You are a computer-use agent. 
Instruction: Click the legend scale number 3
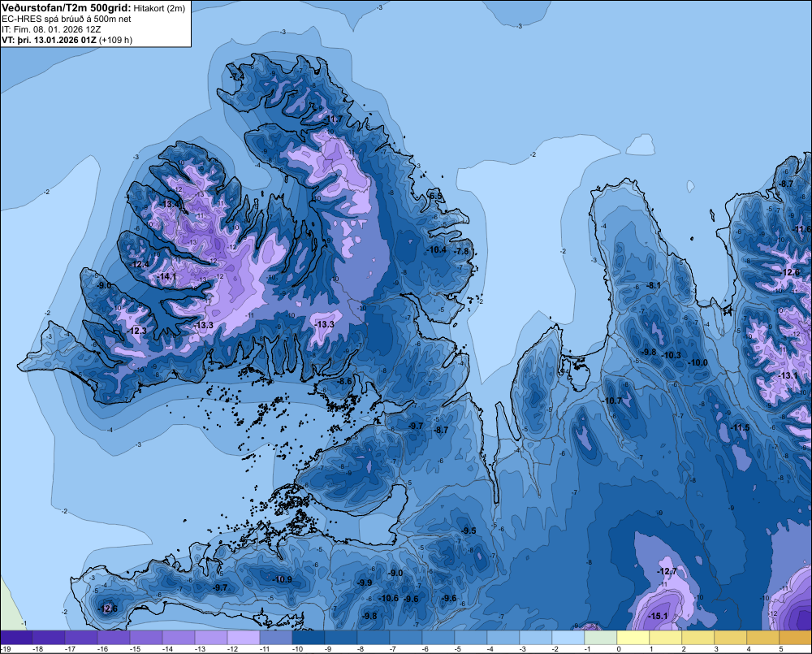(716, 649)
